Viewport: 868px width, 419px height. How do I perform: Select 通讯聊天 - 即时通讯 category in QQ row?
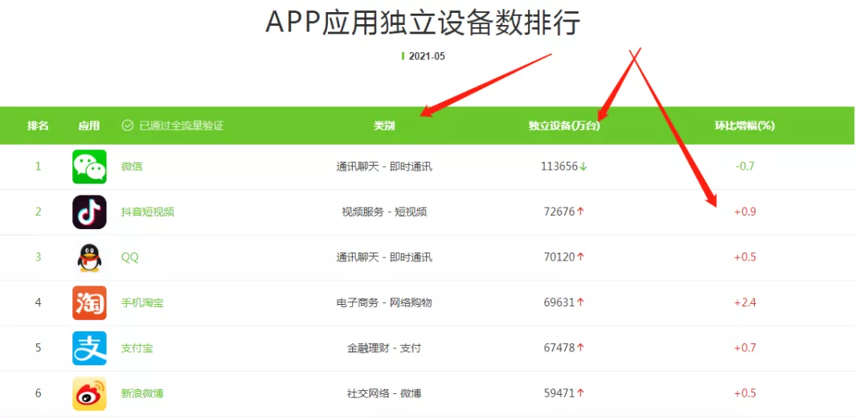[384, 257]
